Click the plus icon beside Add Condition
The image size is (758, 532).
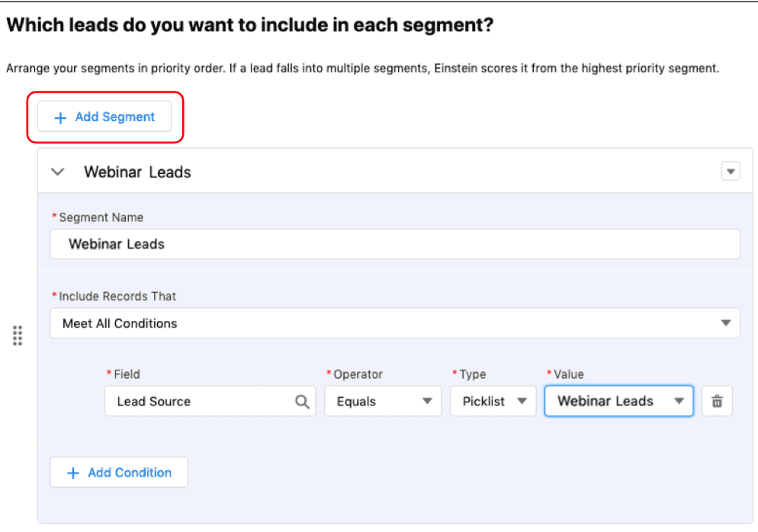pos(73,473)
